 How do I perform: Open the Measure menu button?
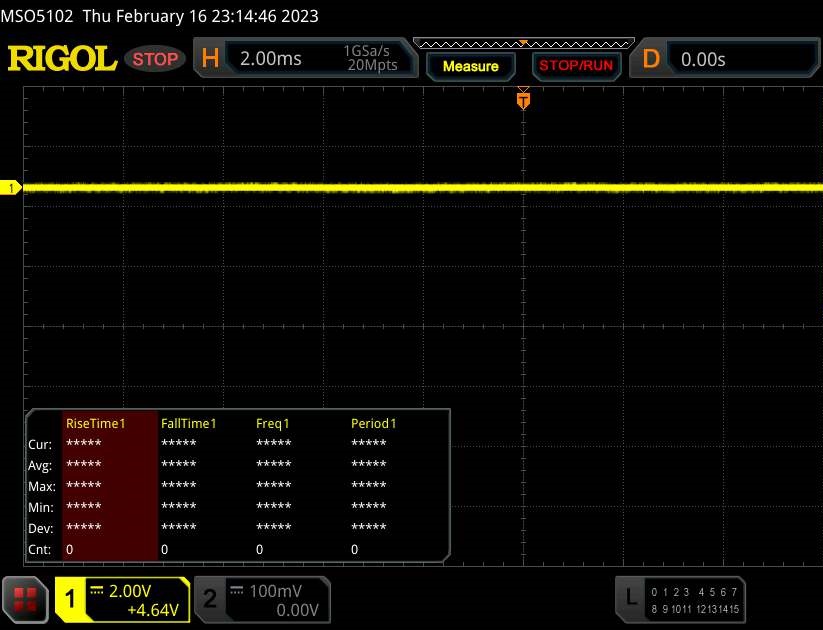click(x=470, y=66)
